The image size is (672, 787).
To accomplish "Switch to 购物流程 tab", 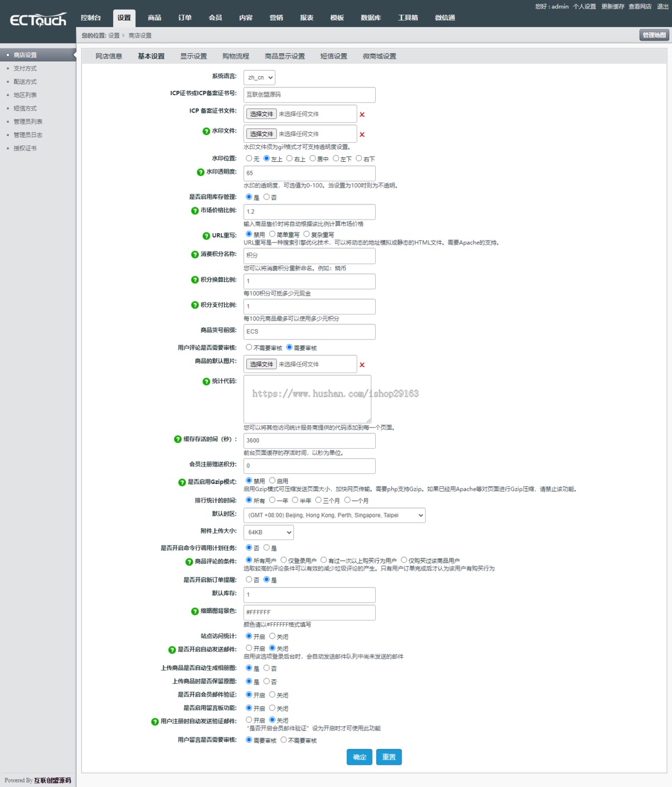I will click(x=236, y=57).
